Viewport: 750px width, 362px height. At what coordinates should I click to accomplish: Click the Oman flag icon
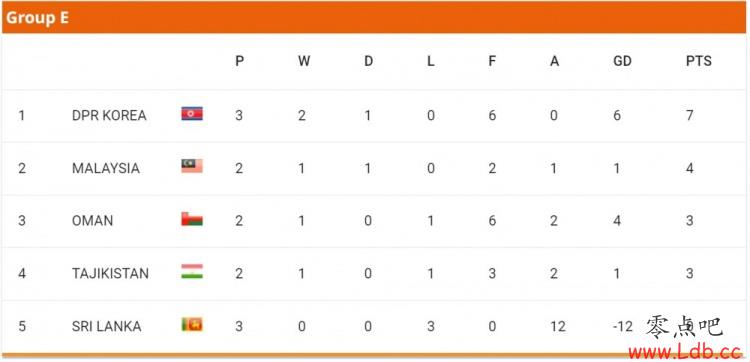tap(192, 219)
